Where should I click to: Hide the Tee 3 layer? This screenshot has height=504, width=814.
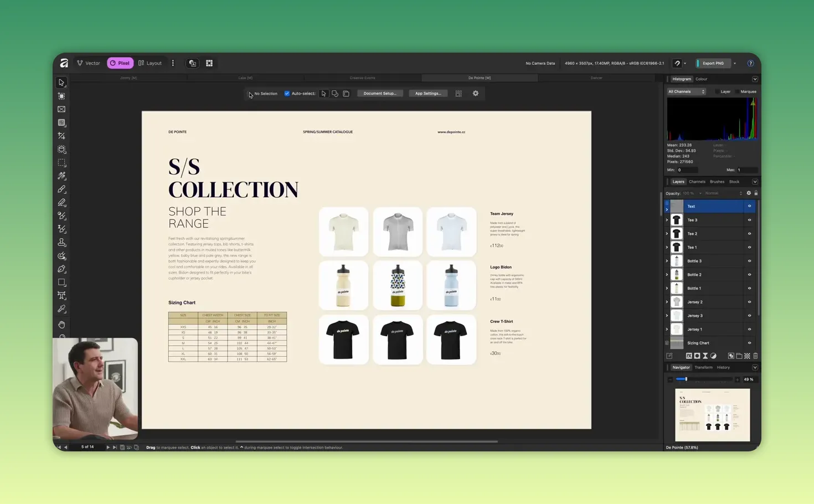pyautogui.click(x=749, y=220)
